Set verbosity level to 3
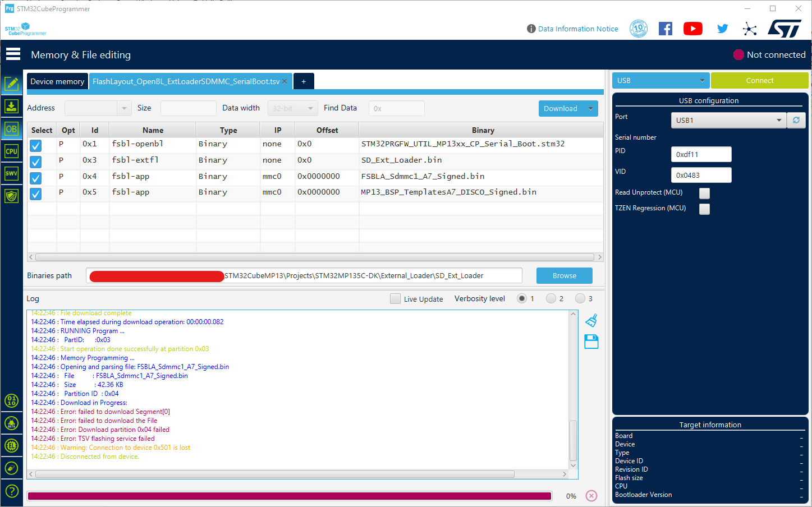The width and height of the screenshot is (812, 507). tap(580, 298)
